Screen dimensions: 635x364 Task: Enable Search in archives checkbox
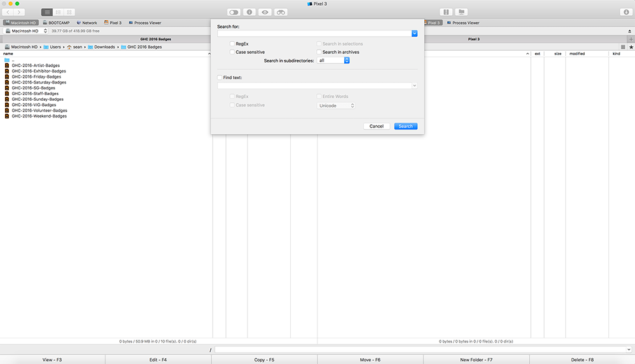coord(319,52)
